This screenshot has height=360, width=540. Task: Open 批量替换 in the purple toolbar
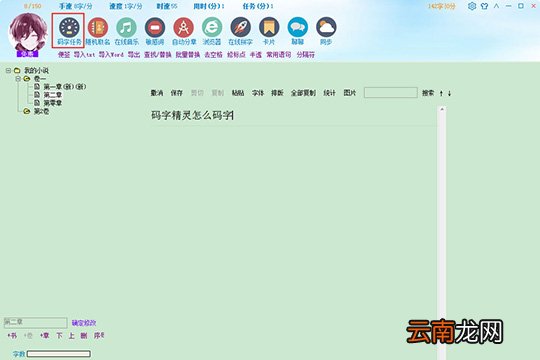(x=188, y=55)
